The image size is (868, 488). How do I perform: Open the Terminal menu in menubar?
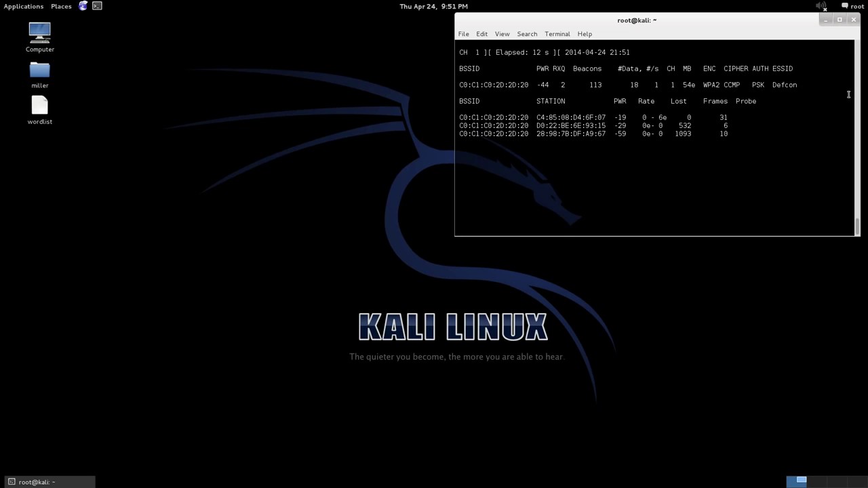point(557,34)
